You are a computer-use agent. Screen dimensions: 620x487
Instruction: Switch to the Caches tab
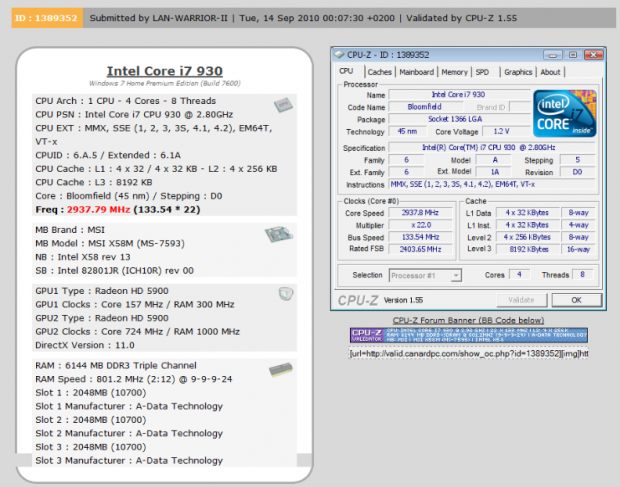[379, 72]
